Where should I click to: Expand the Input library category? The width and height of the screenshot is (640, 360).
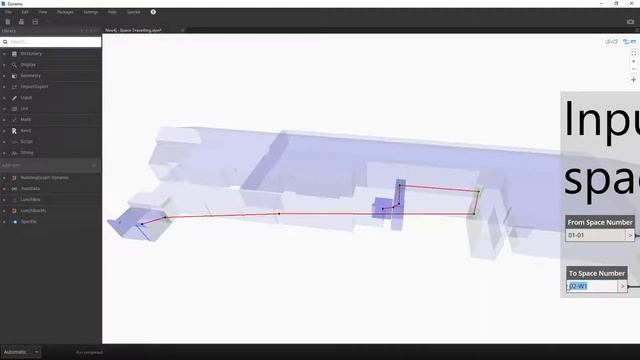pos(4,98)
